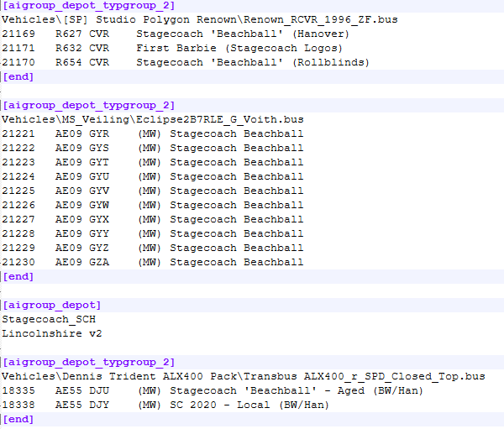Click the Eclipse2B7RLE_G_Voith.bus path line
This screenshot has height=429, width=504.
(x=153, y=119)
